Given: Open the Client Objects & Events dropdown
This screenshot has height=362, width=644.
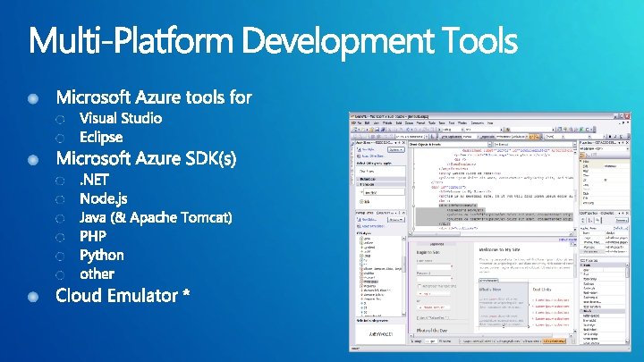Looking at the screenshot, I should (x=450, y=145).
